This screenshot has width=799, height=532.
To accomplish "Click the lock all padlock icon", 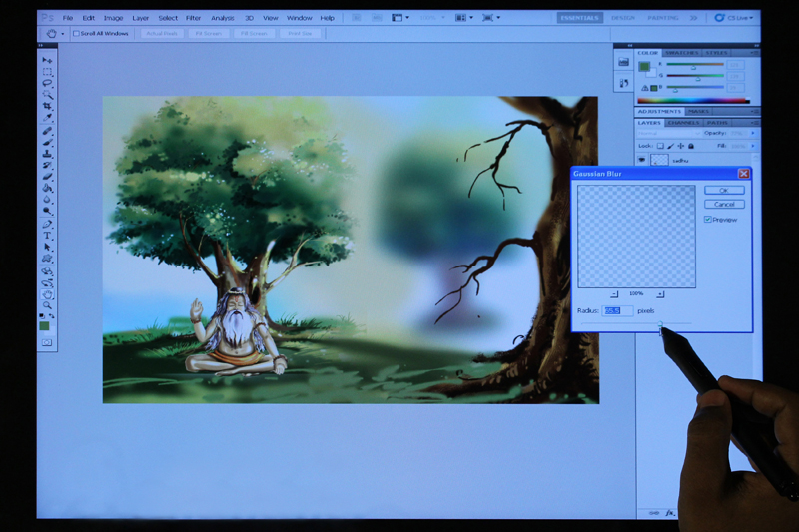I will [691, 146].
